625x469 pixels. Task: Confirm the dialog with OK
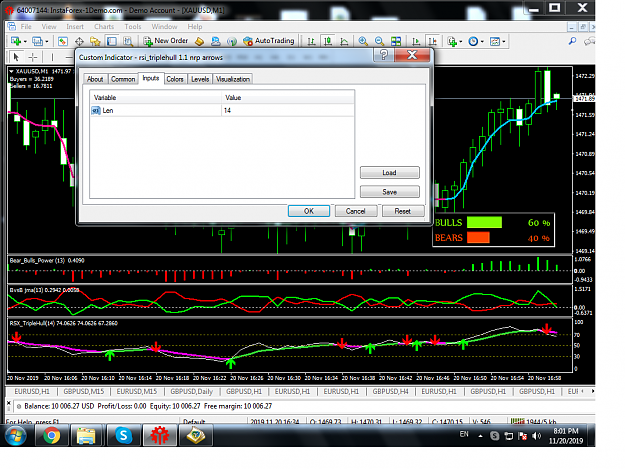click(309, 211)
